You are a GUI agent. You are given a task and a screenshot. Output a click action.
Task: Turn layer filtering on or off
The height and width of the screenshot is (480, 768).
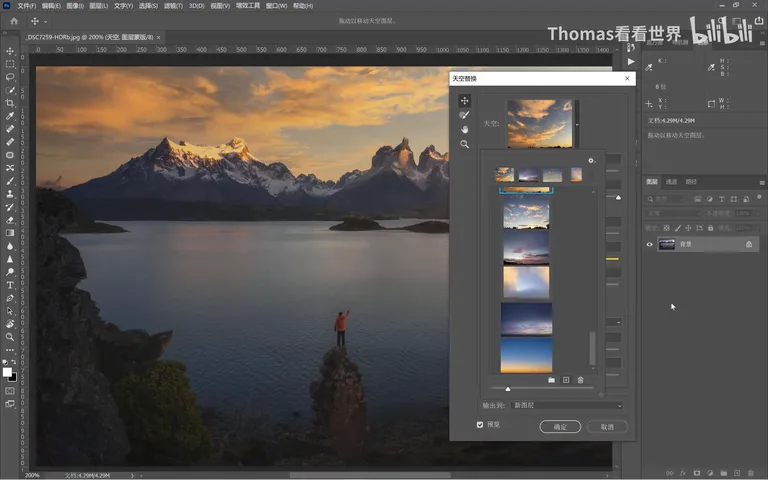point(759,197)
